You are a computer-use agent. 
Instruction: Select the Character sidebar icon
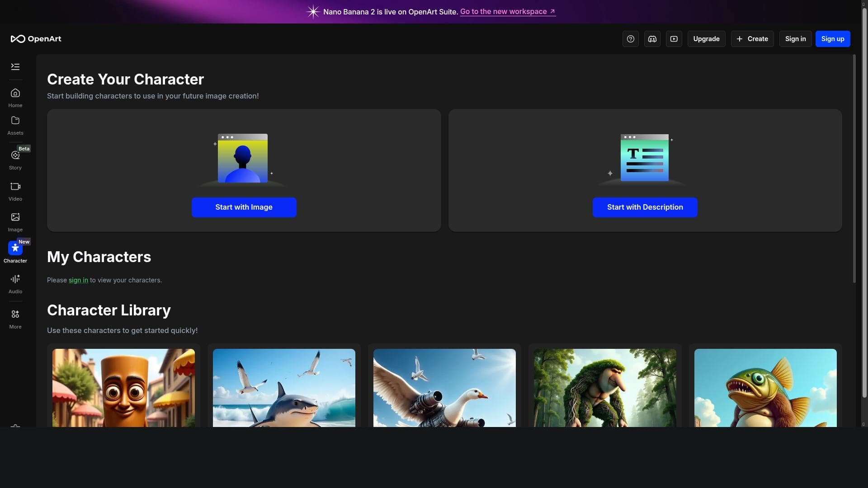click(15, 248)
